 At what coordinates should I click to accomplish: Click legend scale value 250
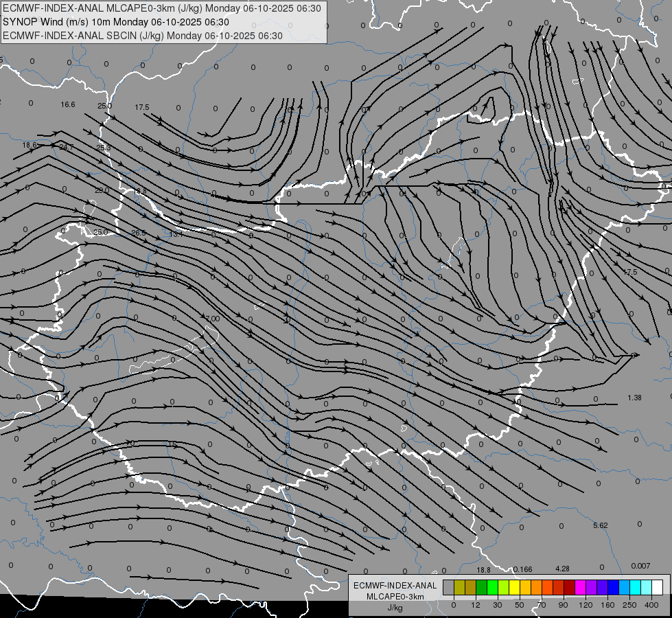point(629,605)
